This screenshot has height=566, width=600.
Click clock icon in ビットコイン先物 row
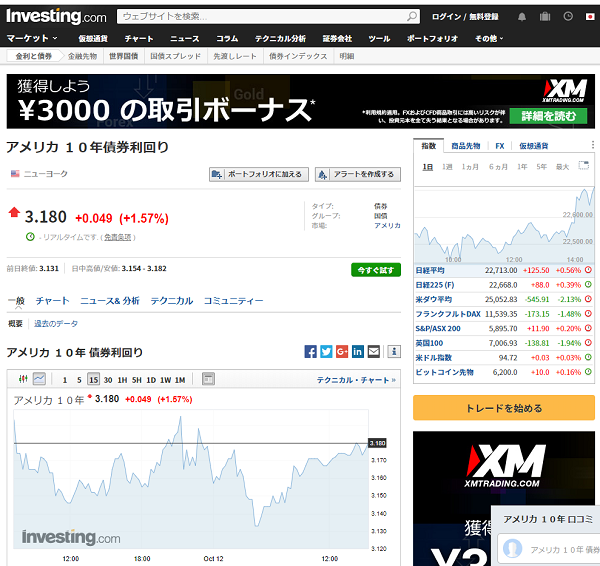click(x=588, y=372)
